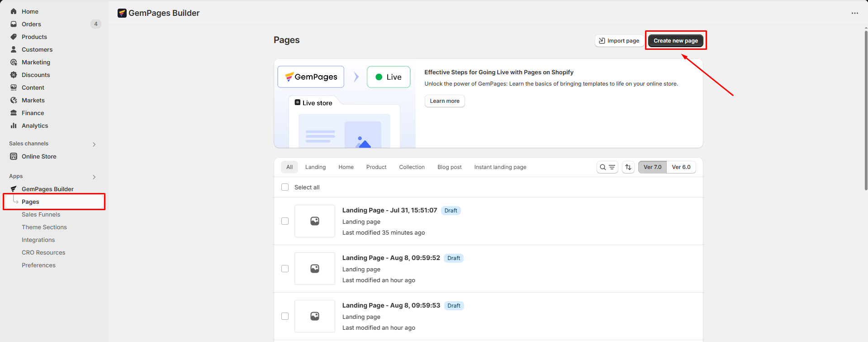This screenshot has height=342, width=868.
Task: Tick checkbox for Landing Page Aug 8, 09:59:52
Action: coord(285,269)
